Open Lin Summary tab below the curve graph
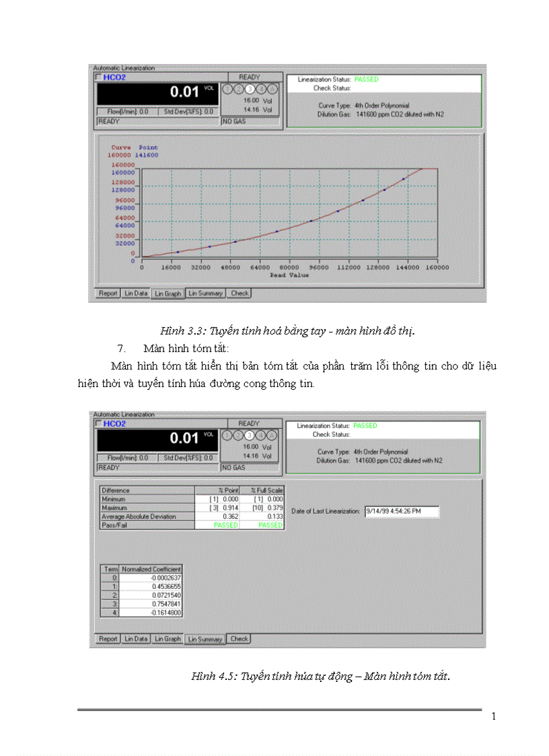 [x=205, y=294]
